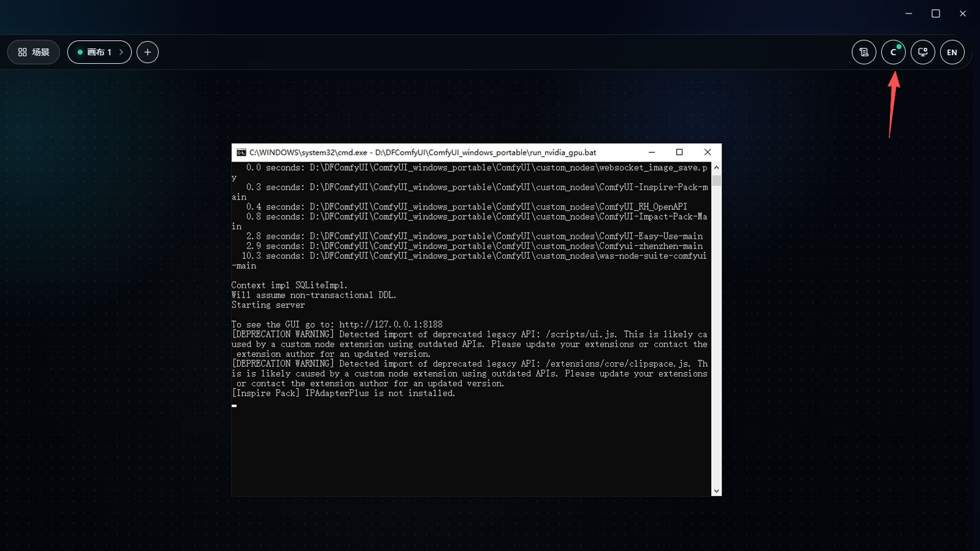Expand the chevron on 画布 1 tab

[121, 52]
